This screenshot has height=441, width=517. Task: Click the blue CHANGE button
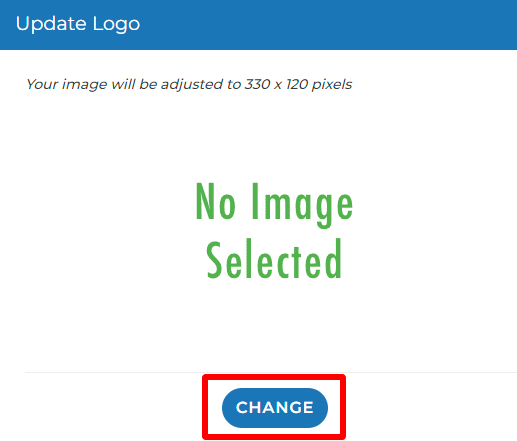[x=275, y=407]
